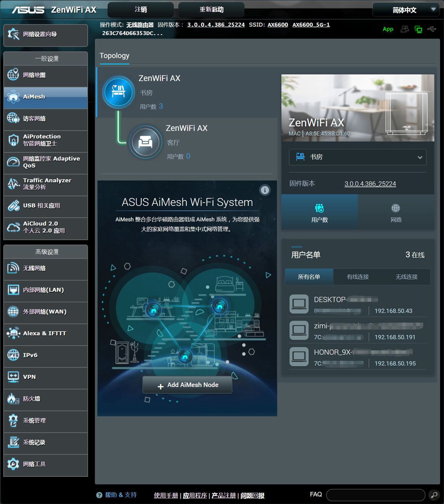Open the VPN monitor icon
This screenshot has height=504, width=444.
click(x=13, y=377)
